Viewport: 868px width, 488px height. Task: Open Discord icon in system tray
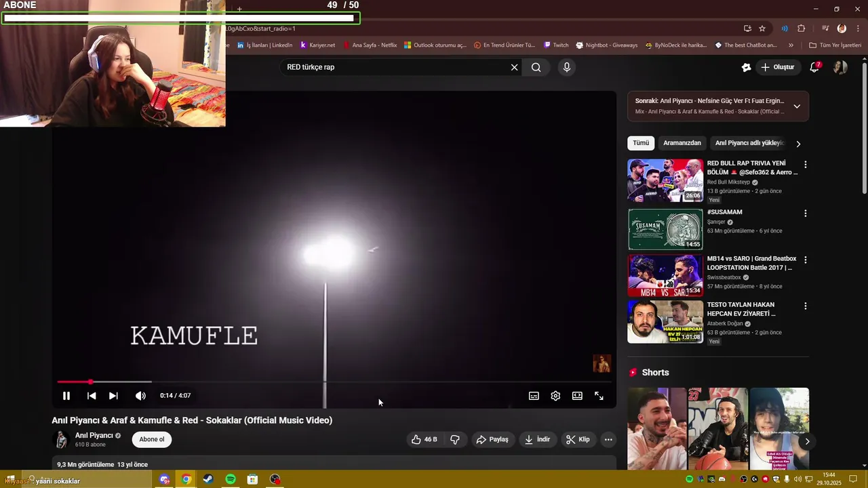[722, 479]
